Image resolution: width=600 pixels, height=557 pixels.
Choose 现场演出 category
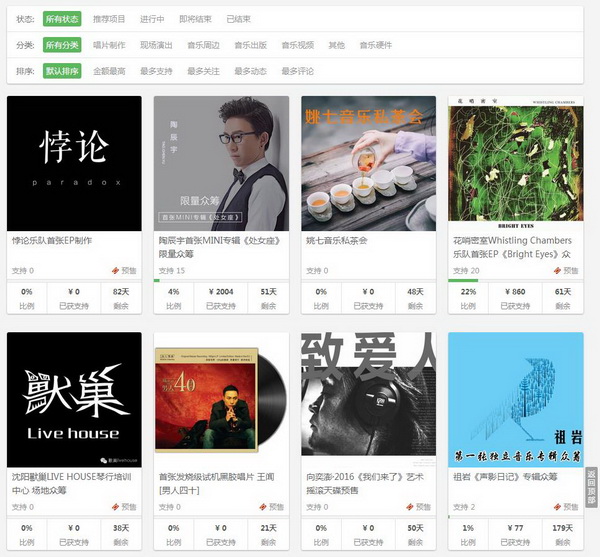click(x=156, y=45)
